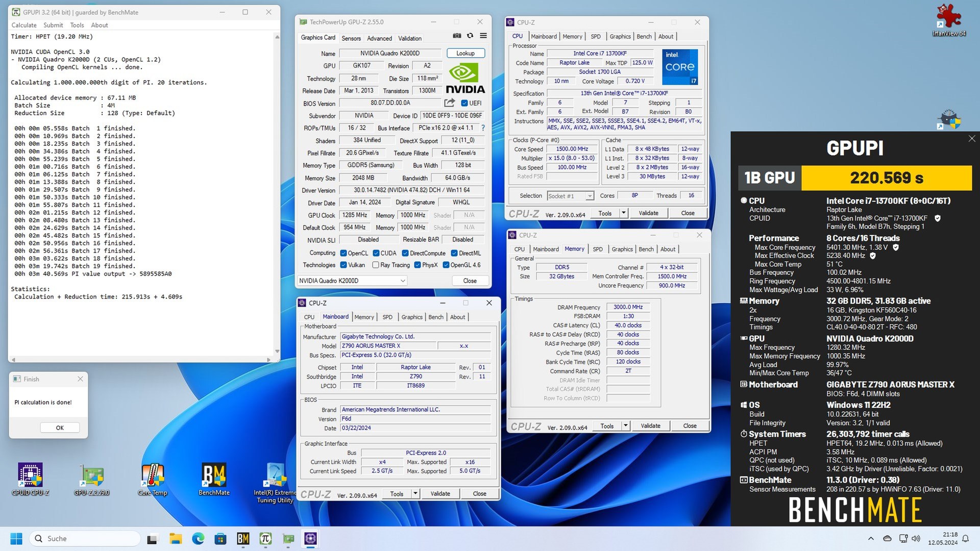The height and width of the screenshot is (551, 980).
Task: Open the NVIDIA Quadro K2000D GPU selector dropdown
Action: [x=352, y=281]
